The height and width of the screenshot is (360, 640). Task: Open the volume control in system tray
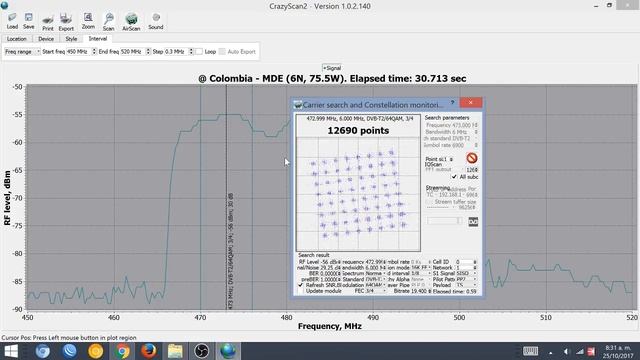click(566, 351)
